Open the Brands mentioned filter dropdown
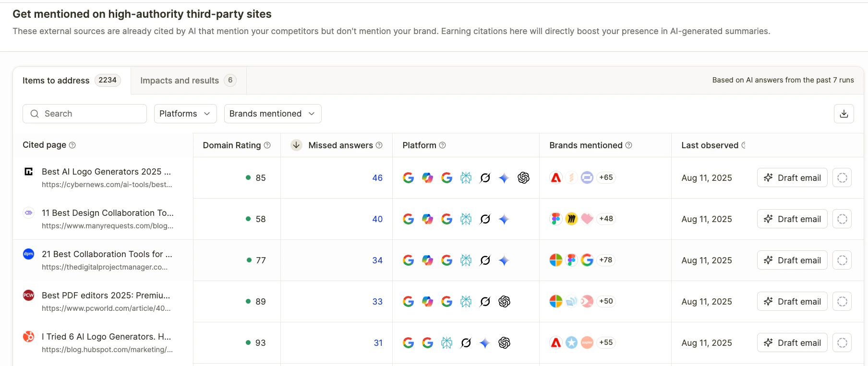The height and width of the screenshot is (366, 868). click(272, 114)
